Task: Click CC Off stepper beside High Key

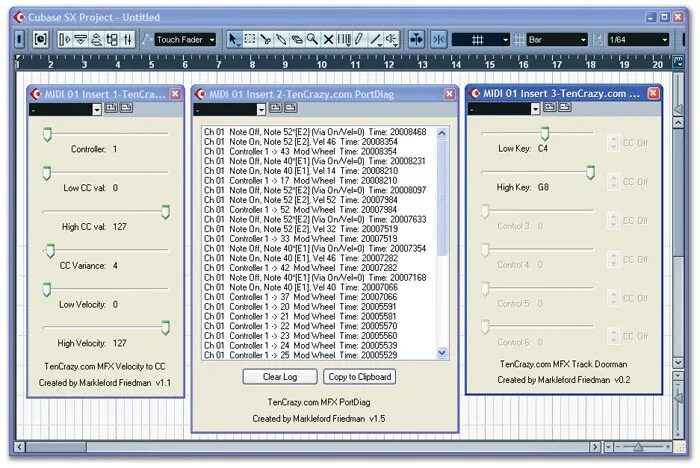Action: pyautogui.click(x=613, y=182)
